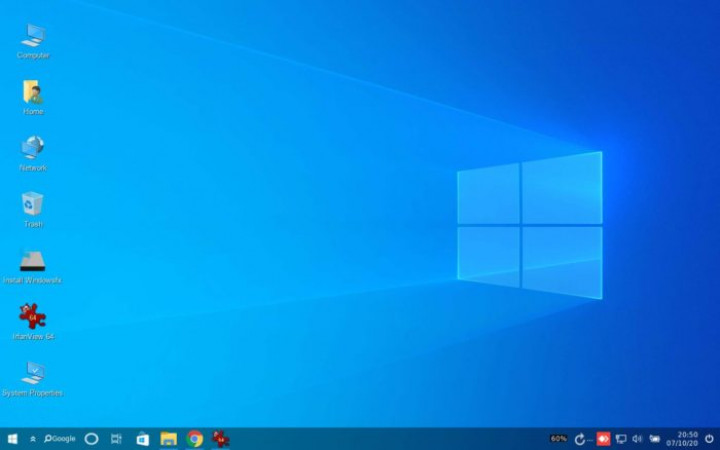Open the Home folder icon
This screenshot has width=720, height=450.
[33, 97]
